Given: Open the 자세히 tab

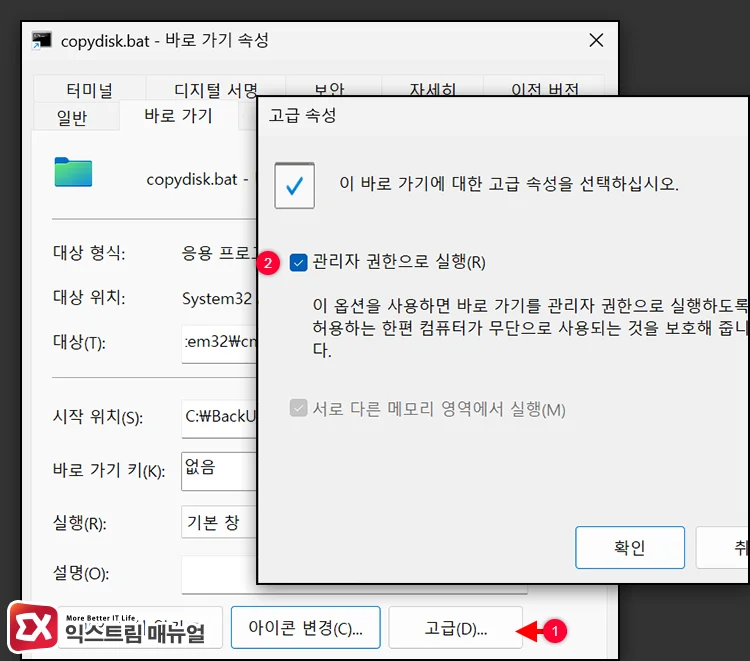Looking at the screenshot, I should tap(432, 87).
